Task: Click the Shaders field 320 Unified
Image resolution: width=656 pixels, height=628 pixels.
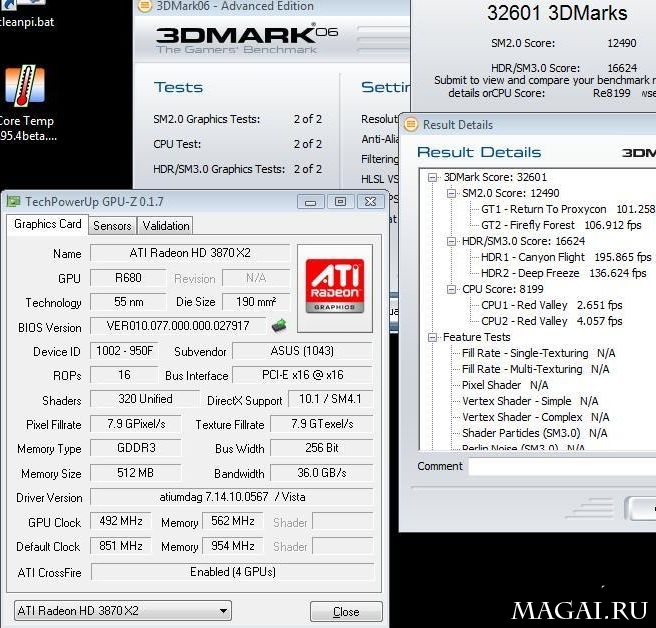Action: (145, 399)
